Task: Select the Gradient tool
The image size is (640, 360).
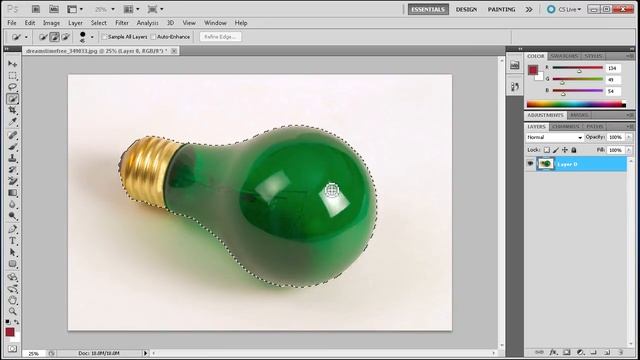Action: click(x=13, y=193)
